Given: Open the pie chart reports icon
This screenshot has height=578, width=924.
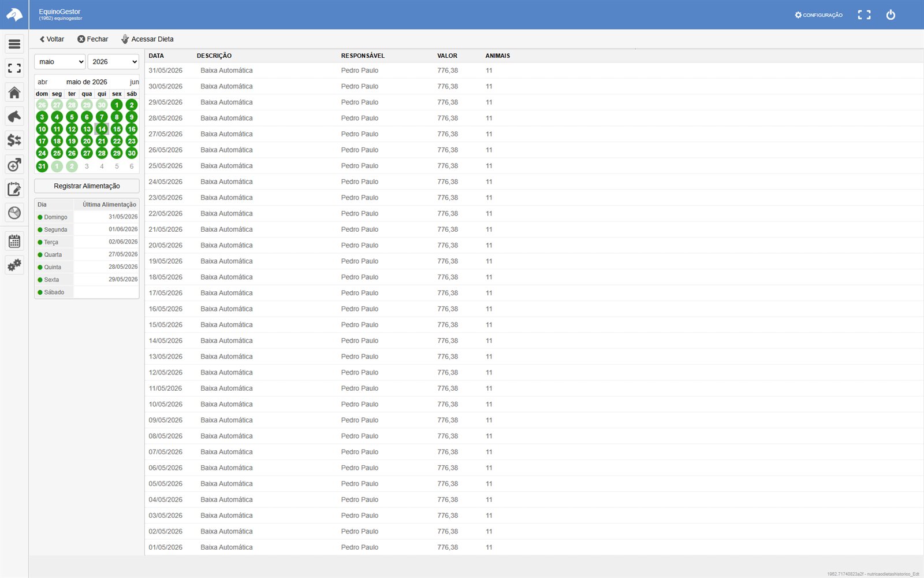Looking at the screenshot, I should tap(14, 213).
